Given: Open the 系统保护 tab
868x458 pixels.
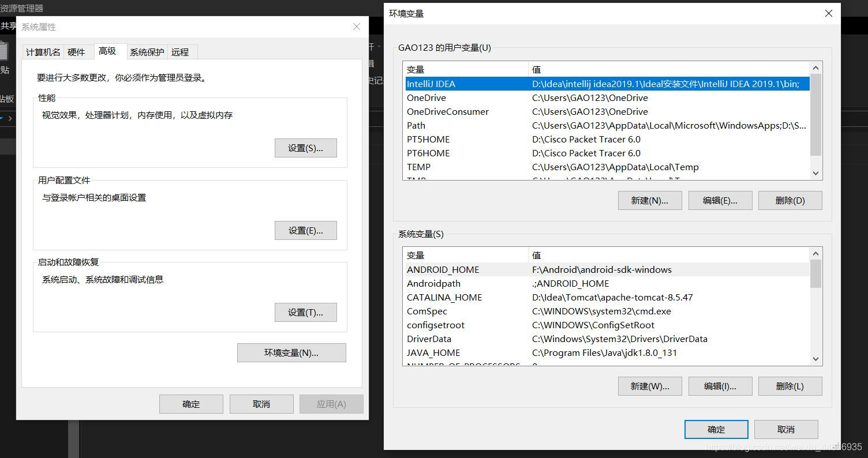Looking at the screenshot, I should pos(147,52).
